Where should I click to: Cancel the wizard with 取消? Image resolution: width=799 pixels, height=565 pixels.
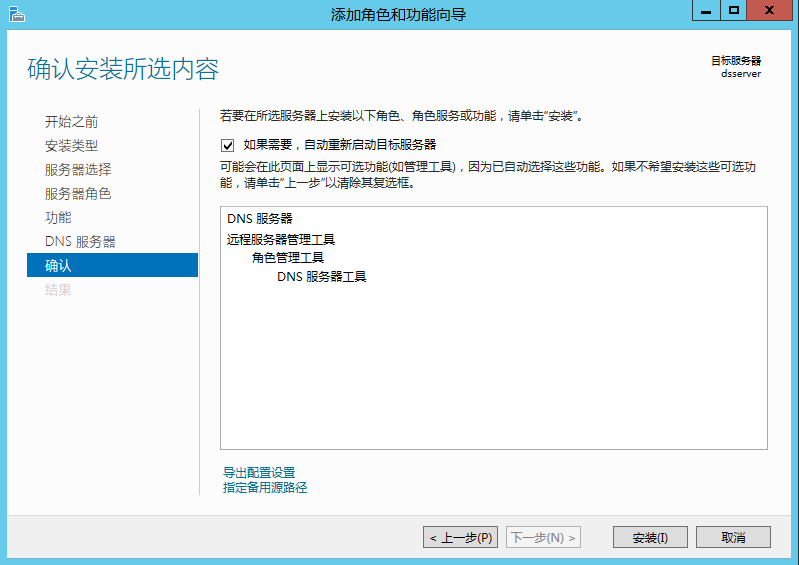click(733, 538)
